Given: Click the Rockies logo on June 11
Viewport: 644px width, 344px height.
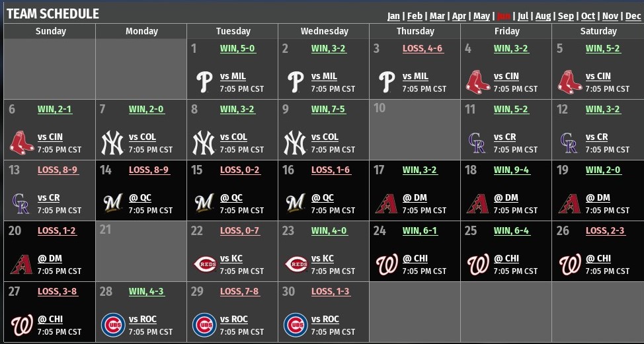Looking at the screenshot, I should (x=477, y=143).
